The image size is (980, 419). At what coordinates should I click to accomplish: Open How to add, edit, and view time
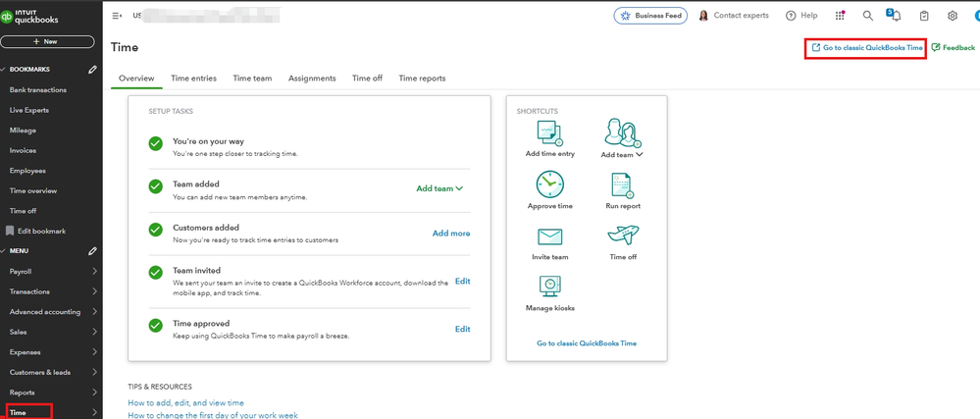pyautogui.click(x=185, y=402)
